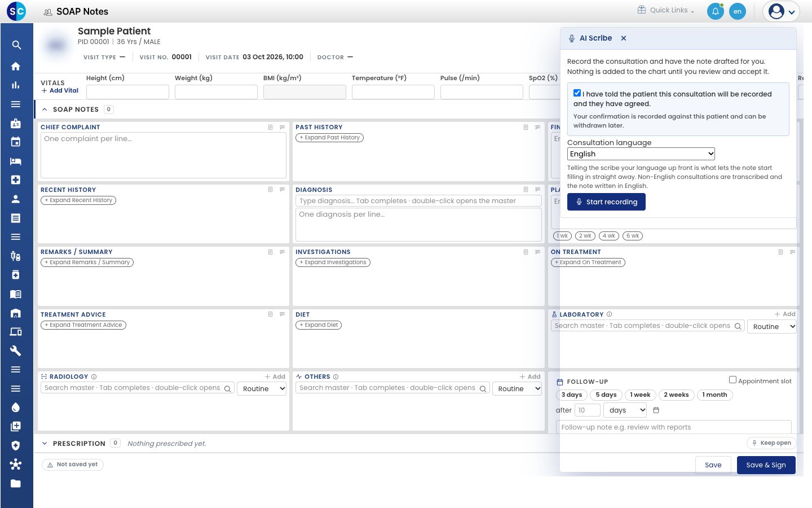Screen dimensions: 812x508
Task: Open the search icon in sidebar
Action: pos(16,45)
